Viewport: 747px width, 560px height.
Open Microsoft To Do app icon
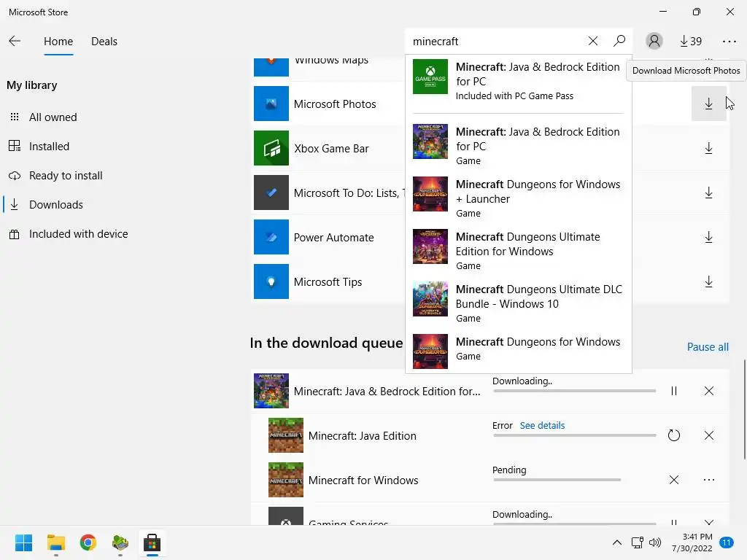(x=271, y=192)
